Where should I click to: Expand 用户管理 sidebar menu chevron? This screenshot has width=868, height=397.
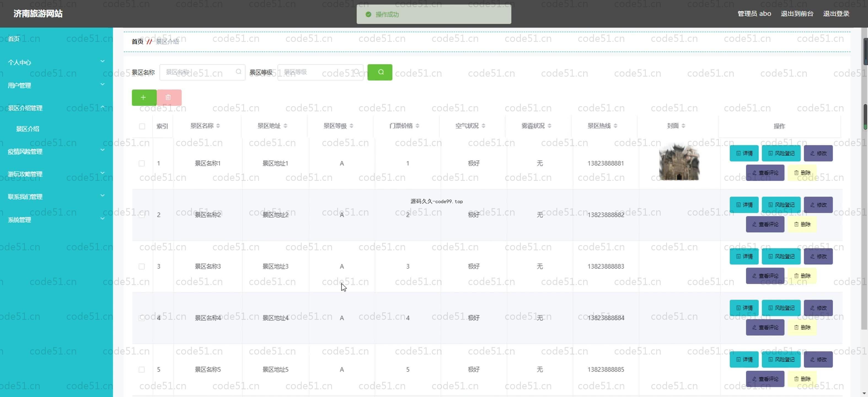point(103,84)
